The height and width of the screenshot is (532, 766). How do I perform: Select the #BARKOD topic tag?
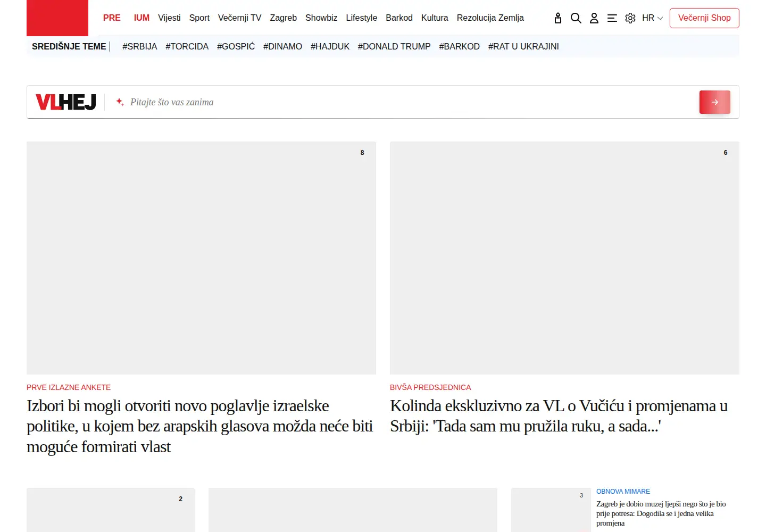pos(460,47)
